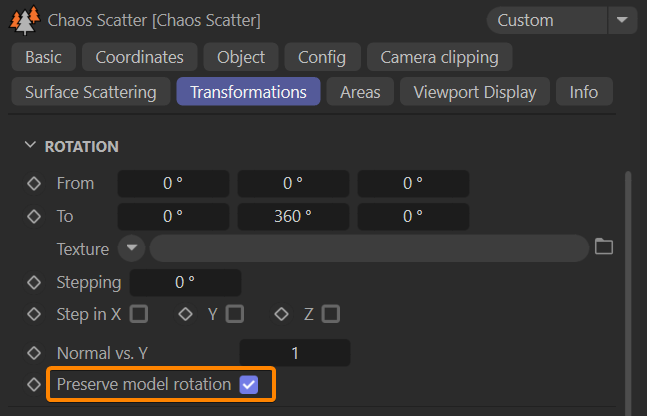647x416 pixels.
Task: Click the Stepping label
Action: [x=89, y=283]
